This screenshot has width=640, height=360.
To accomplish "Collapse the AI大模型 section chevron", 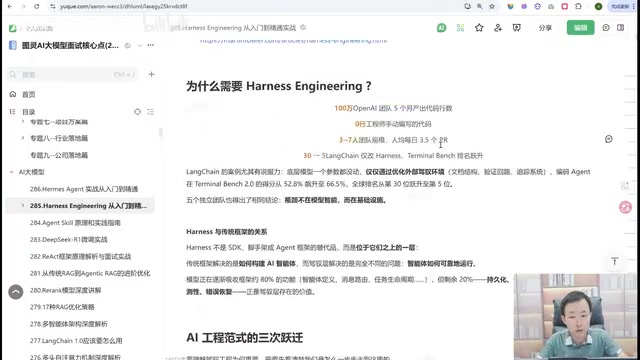I will [11, 172].
